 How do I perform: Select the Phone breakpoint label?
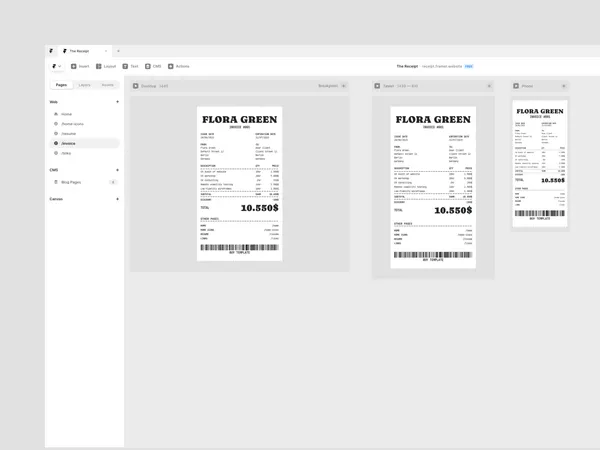pyautogui.click(x=527, y=86)
